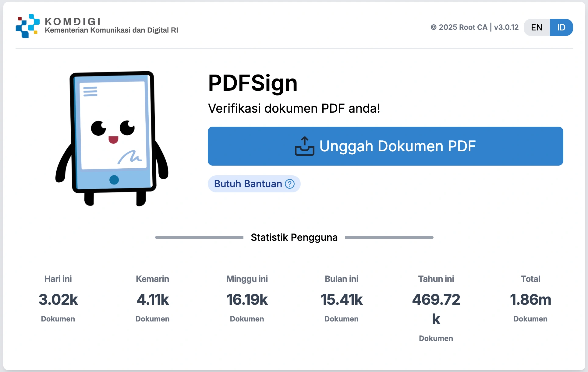Viewport: 588px width, 372px height.
Task: Open the Butuh Bantuan help link
Action: (254, 184)
